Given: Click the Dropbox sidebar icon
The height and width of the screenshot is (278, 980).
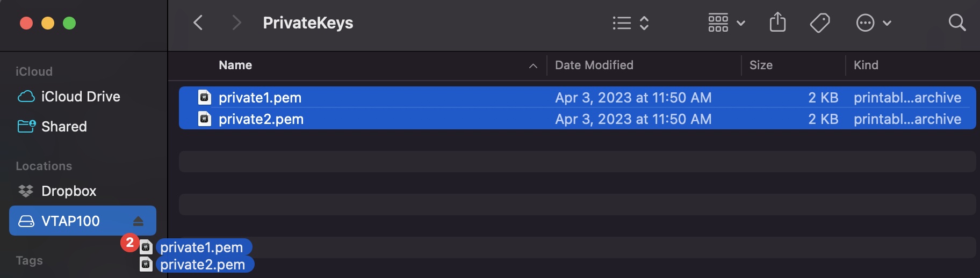Looking at the screenshot, I should (x=26, y=191).
